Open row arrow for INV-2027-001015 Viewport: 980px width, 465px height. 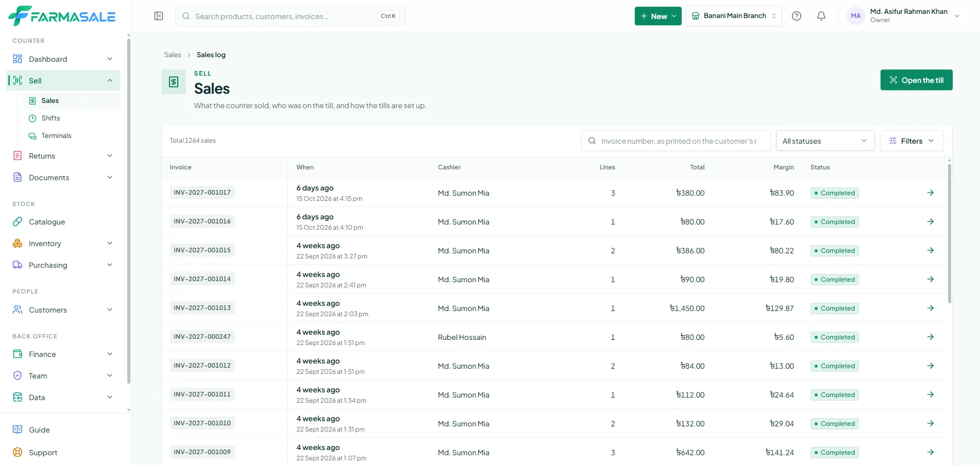931,250
